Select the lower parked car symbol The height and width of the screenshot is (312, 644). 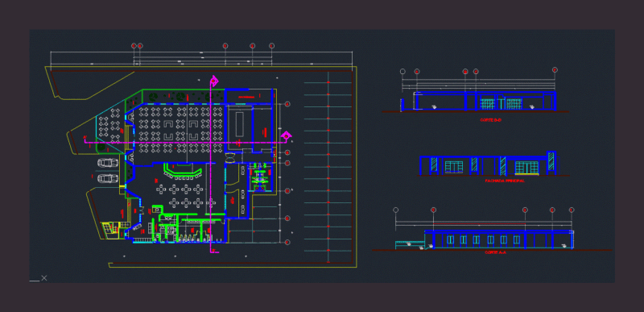(x=108, y=178)
